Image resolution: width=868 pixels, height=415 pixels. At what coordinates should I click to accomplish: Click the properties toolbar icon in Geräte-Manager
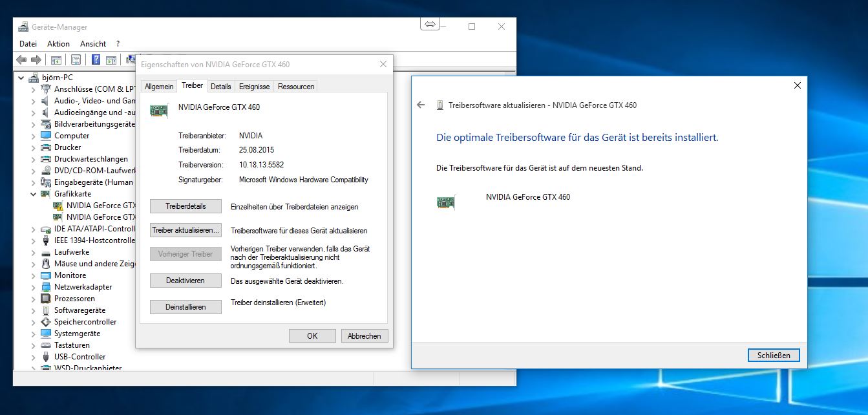(76, 60)
